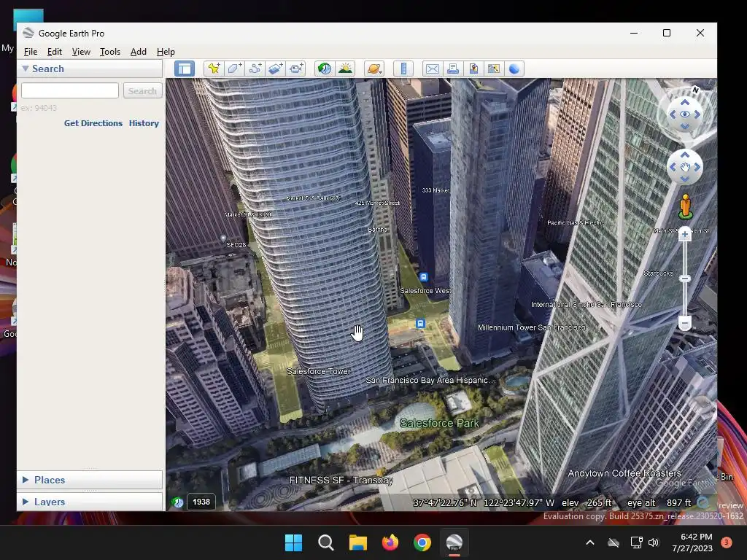Screen dimensions: 747x560
Task: Click the Record a Tour icon
Action: pos(296,69)
